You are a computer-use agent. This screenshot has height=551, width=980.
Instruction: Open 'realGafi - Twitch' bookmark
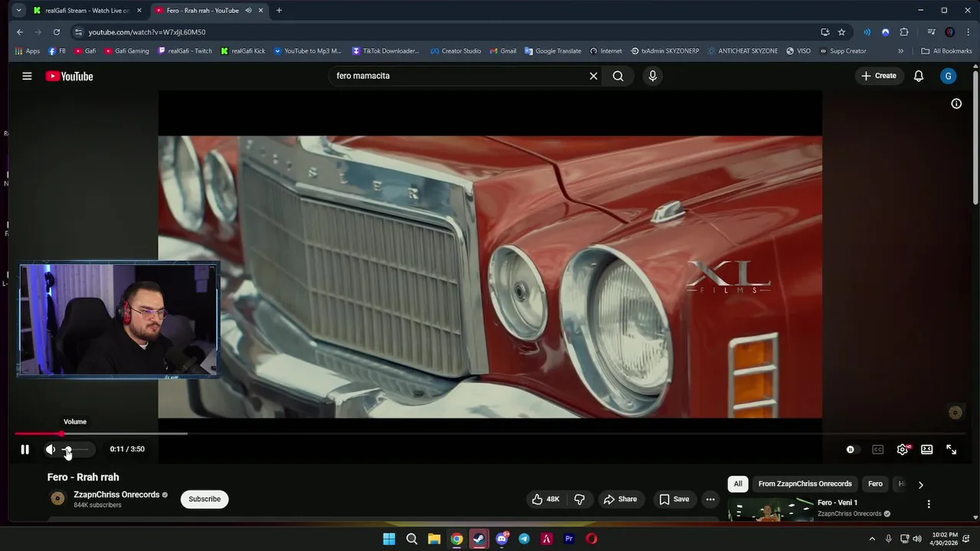click(185, 51)
